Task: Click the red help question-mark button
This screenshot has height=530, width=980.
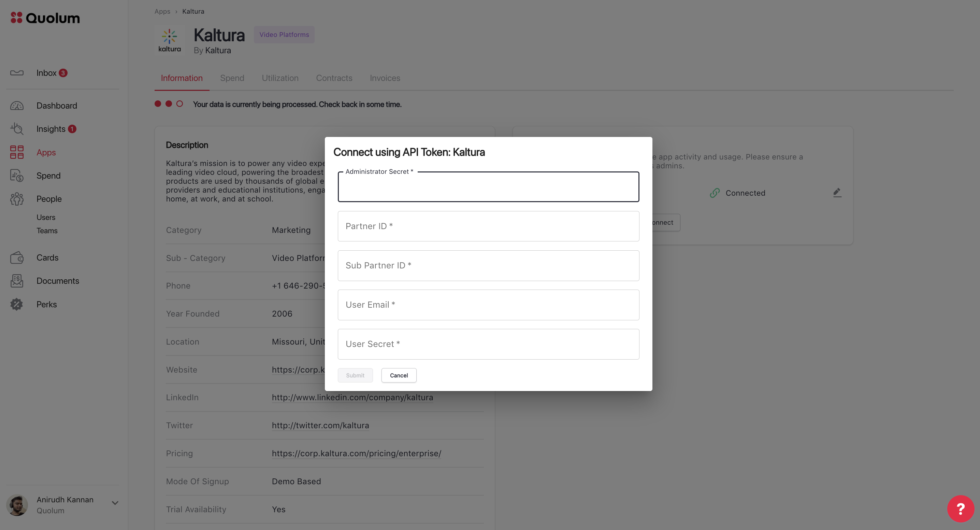Action: (x=960, y=509)
